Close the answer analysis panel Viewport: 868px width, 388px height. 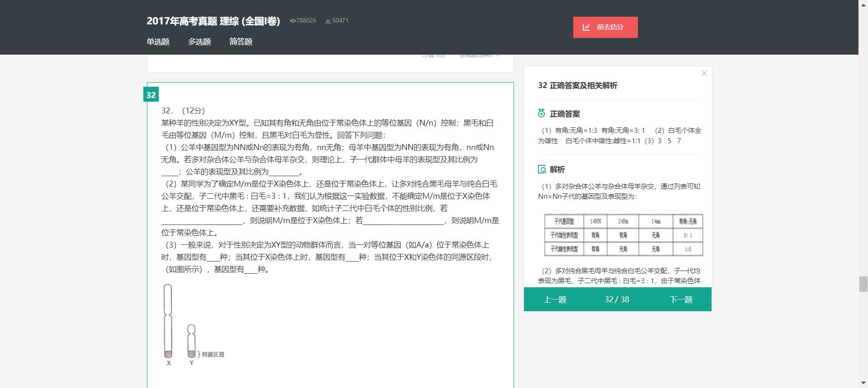tap(704, 73)
